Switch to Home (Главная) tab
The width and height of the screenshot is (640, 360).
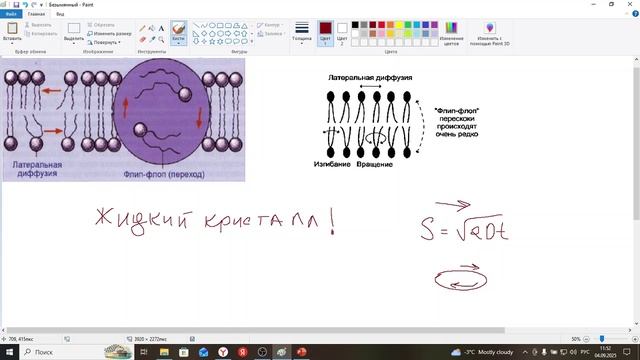(x=36, y=14)
